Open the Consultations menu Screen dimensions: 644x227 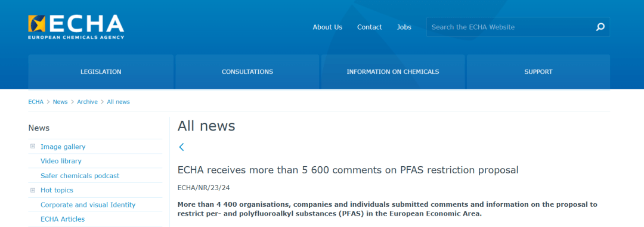pyautogui.click(x=247, y=71)
